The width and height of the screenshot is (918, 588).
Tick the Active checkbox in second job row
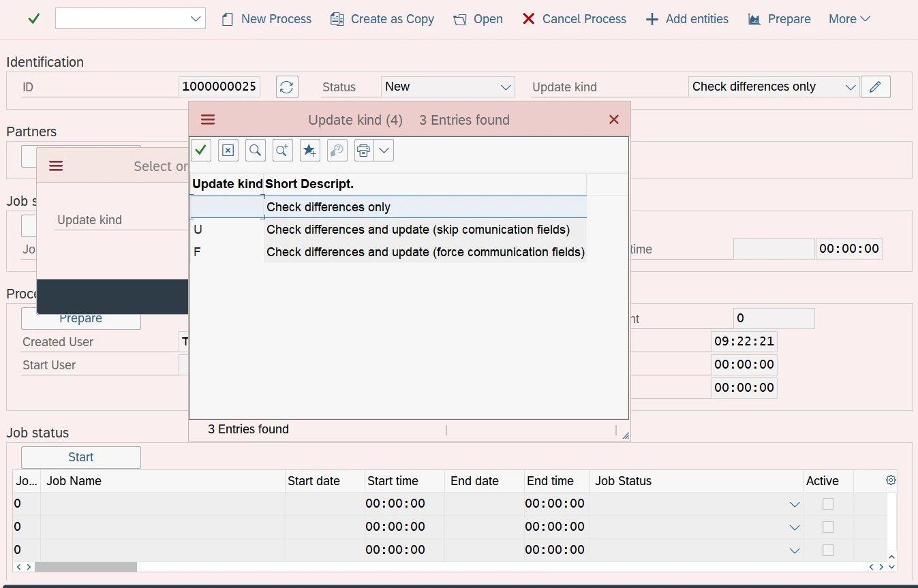828,527
